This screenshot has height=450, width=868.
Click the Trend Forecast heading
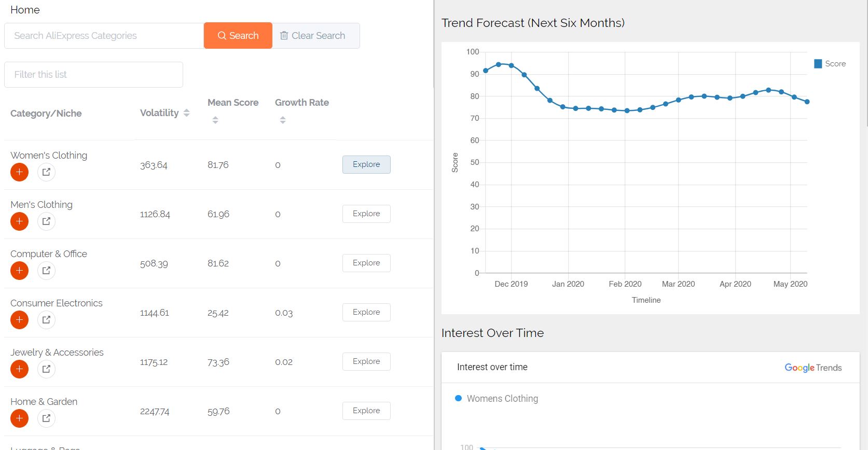(533, 23)
